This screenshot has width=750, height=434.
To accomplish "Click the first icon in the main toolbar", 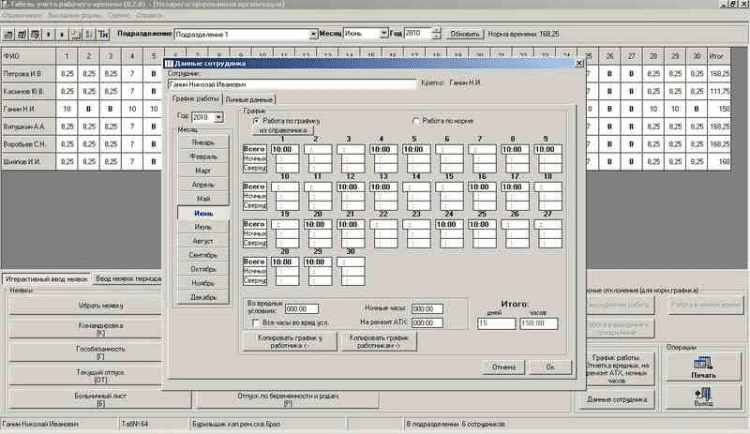I will pyautogui.click(x=8, y=33).
